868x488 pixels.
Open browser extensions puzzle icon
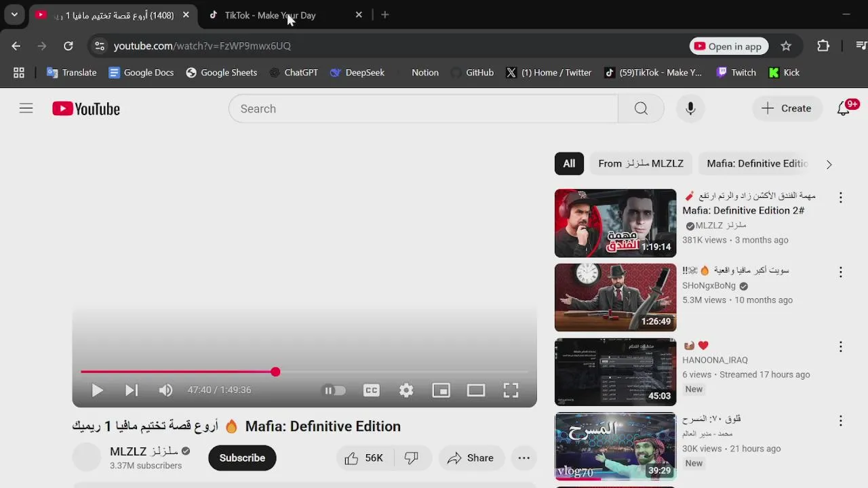823,46
